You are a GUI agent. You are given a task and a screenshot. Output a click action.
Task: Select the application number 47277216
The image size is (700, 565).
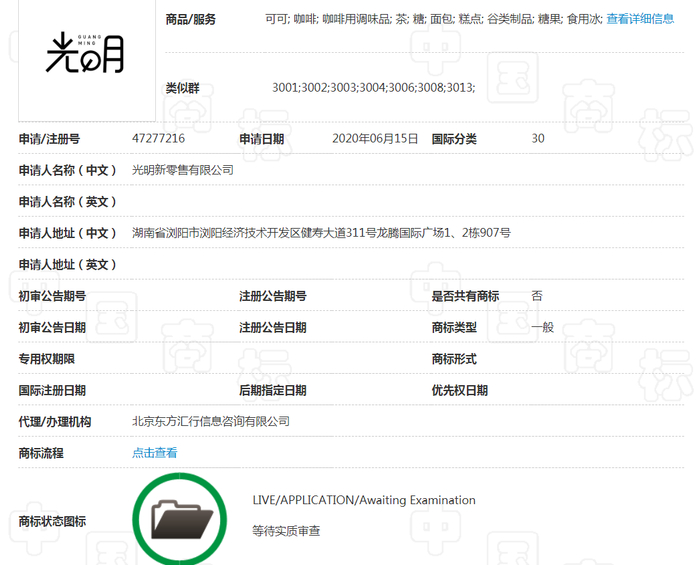(158, 139)
